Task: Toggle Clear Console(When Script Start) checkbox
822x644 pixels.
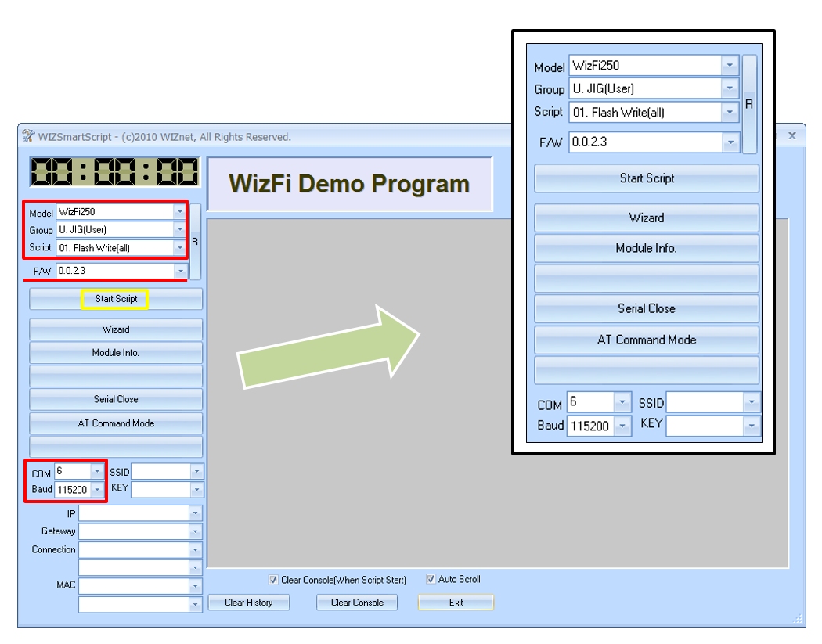Action: point(273,580)
